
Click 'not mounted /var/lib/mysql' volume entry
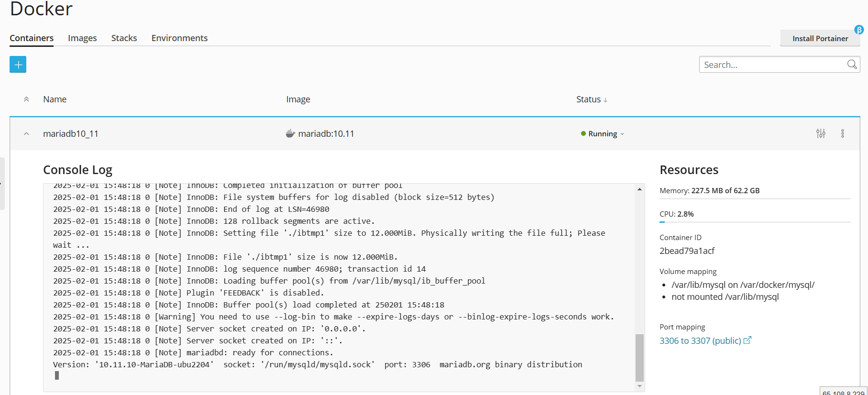click(725, 297)
